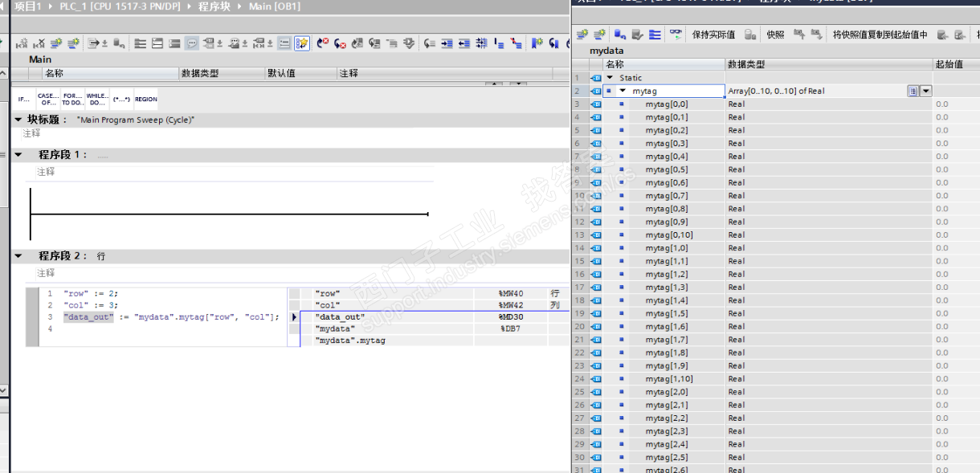Toggle the speech-bubble comment display icon
The height and width of the screenshot is (473, 980).
pyautogui.click(x=192, y=43)
